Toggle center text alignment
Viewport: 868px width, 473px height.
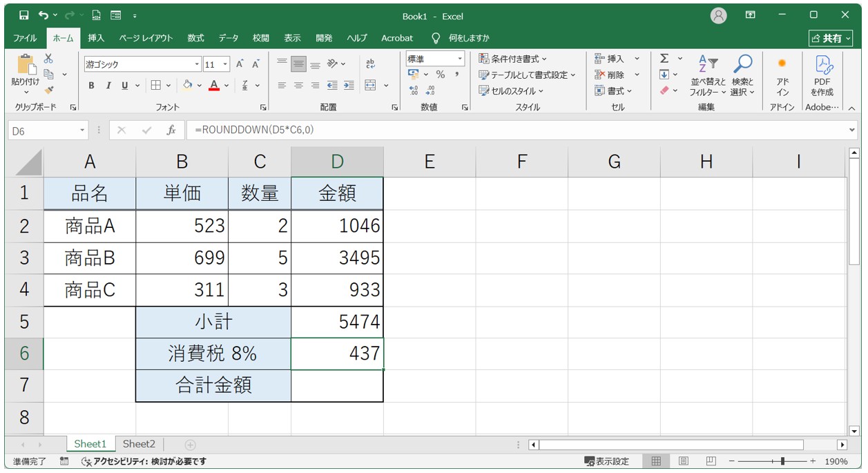coord(298,85)
